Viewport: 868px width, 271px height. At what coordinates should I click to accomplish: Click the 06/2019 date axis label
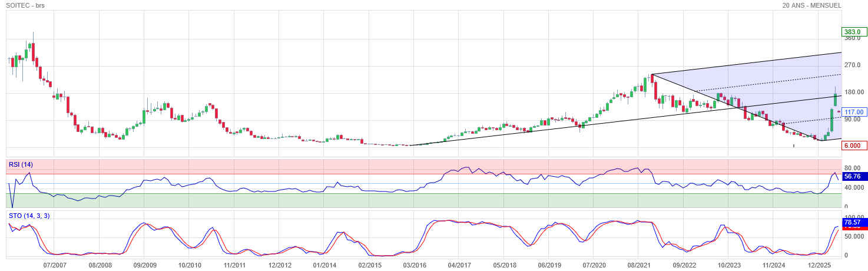[x=549, y=266]
